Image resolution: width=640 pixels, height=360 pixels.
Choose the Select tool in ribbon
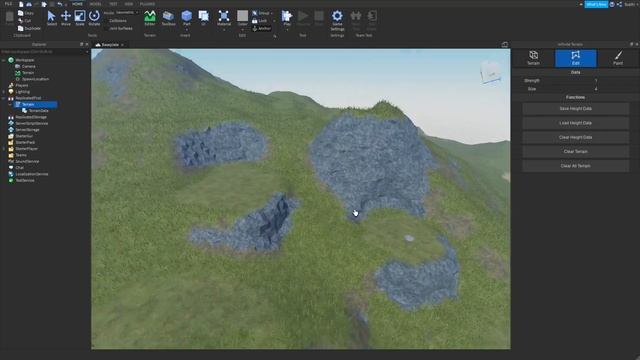(51, 18)
